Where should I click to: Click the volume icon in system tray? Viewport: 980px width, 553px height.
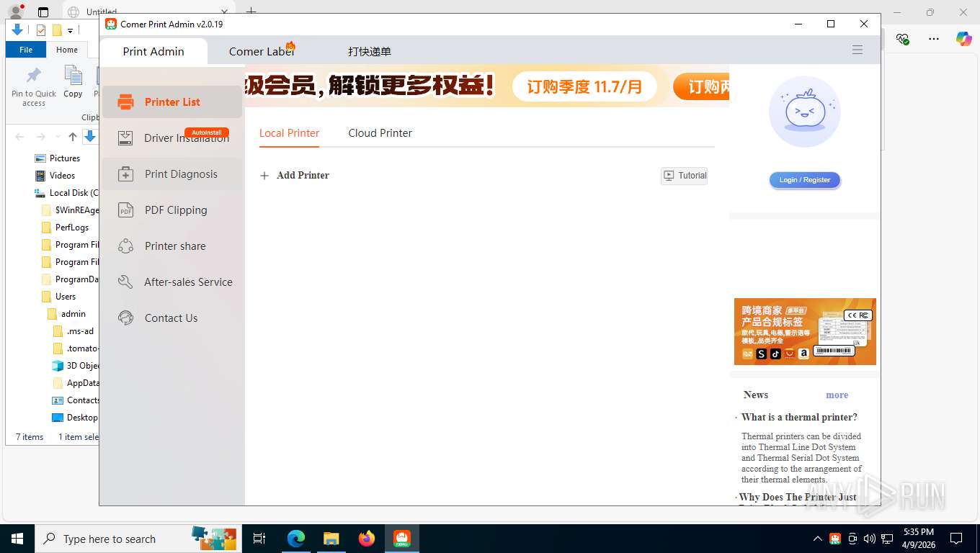tap(870, 539)
